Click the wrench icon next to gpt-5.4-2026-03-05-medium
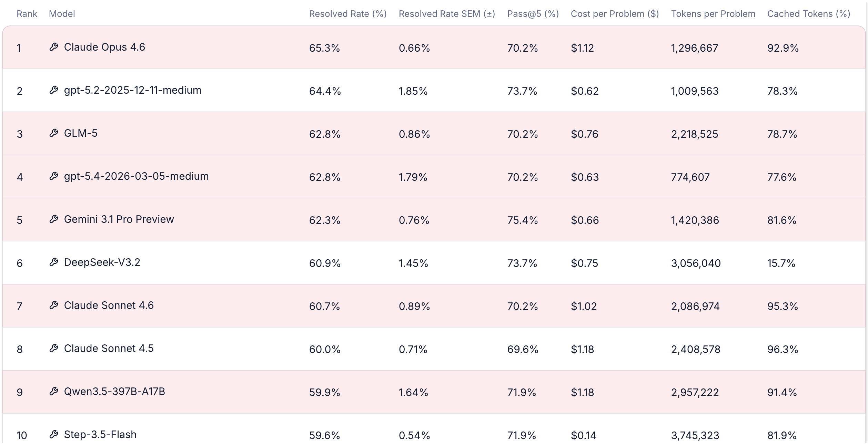868x447 pixels. [x=54, y=176]
